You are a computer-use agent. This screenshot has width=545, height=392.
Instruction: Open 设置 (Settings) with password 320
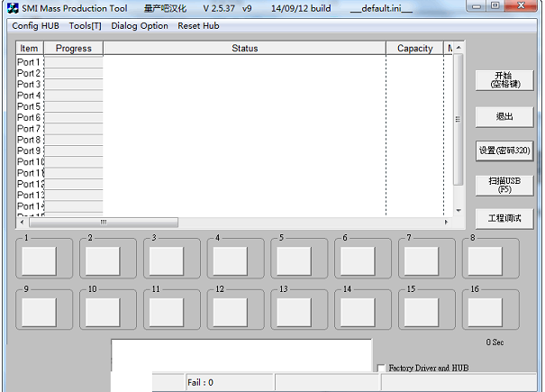(x=504, y=150)
